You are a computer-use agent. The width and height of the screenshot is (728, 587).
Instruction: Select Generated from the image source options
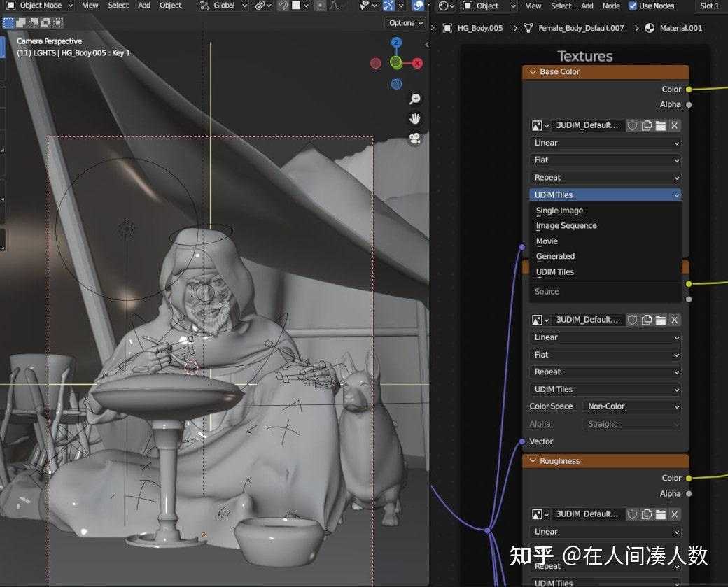click(x=555, y=256)
